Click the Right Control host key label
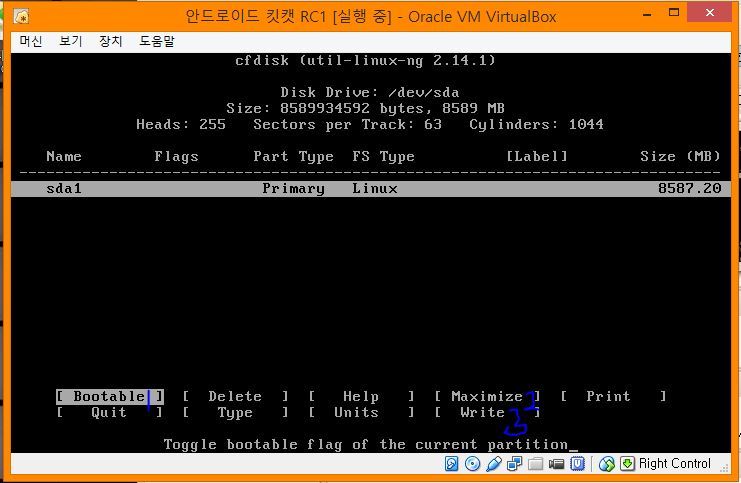741x483 pixels. [x=675, y=464]
